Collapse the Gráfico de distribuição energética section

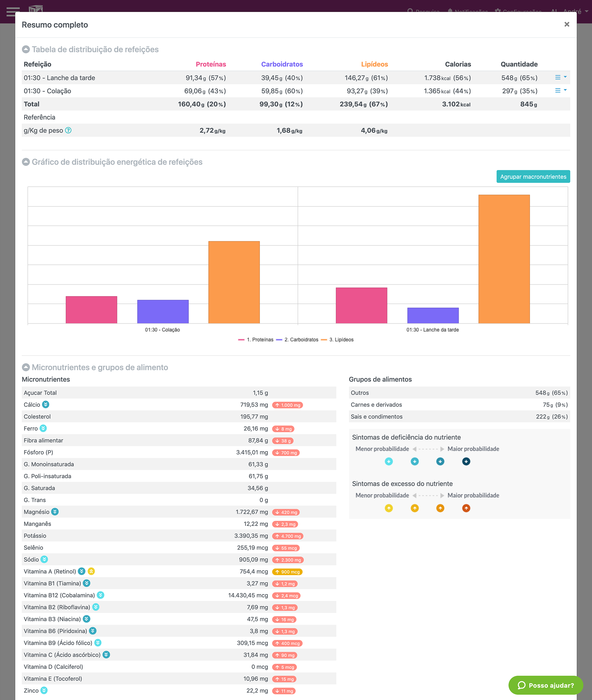click(x=26, y=162)
